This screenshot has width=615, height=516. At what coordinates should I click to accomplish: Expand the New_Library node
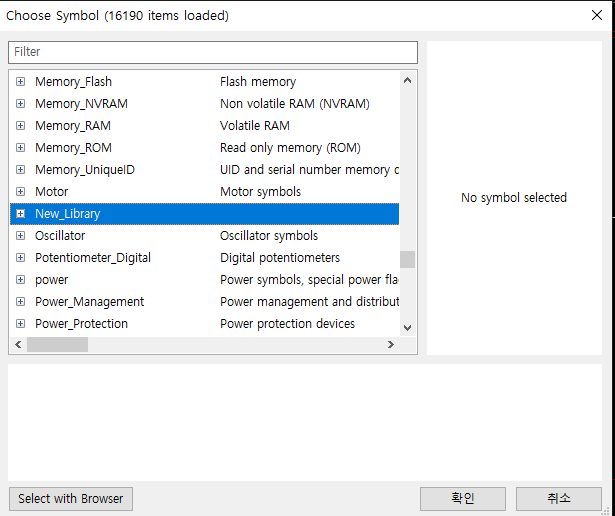coord(20,214)
